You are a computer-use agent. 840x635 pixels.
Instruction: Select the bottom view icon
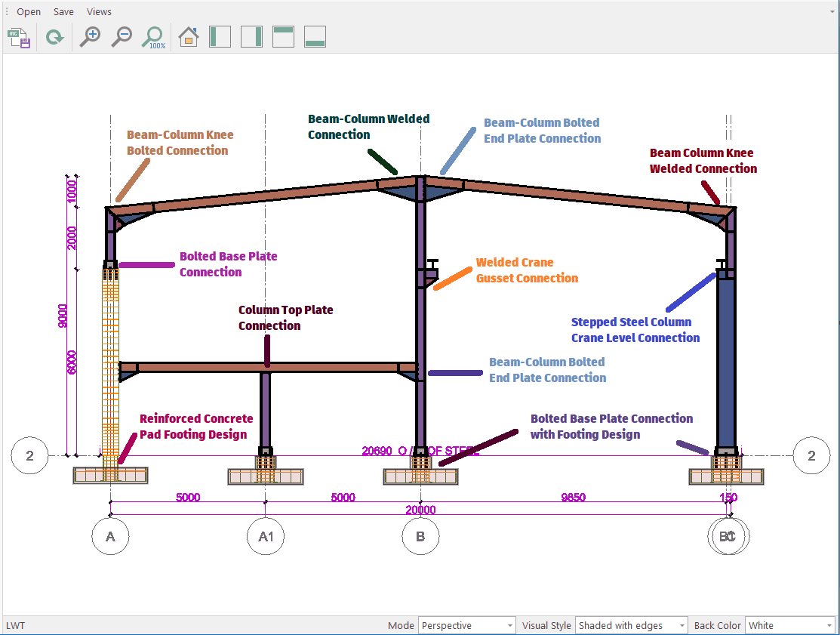click(315, 37)
